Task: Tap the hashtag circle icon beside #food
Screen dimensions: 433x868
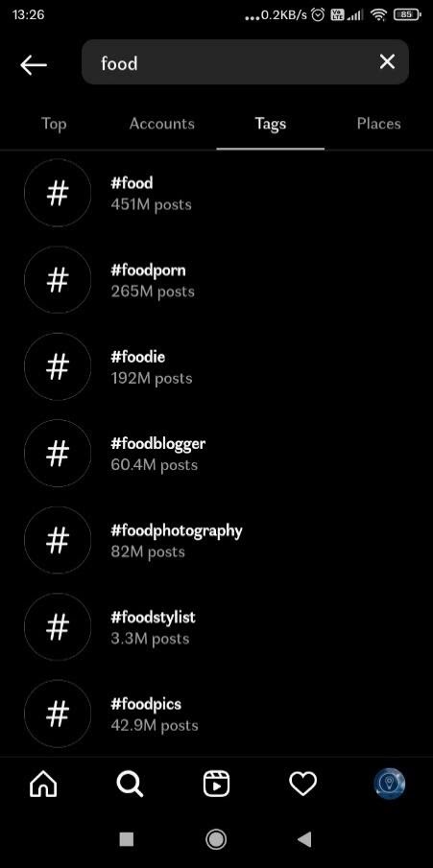Action: pyautogui.click(x=57, y=193)
